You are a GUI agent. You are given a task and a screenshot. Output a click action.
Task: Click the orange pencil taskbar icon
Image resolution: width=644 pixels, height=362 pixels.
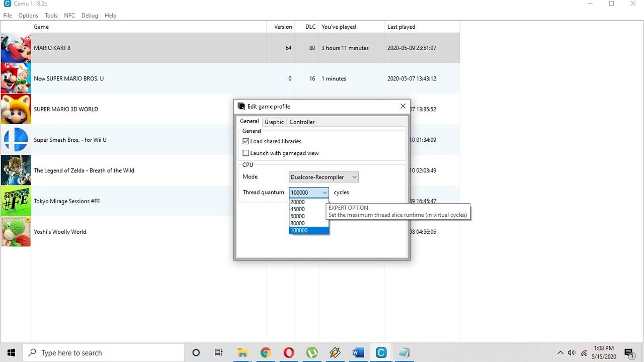pos(335,352)
